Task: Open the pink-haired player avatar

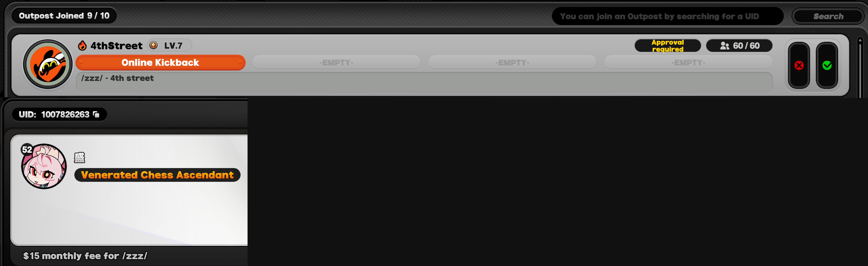Action: click(44, 166)
